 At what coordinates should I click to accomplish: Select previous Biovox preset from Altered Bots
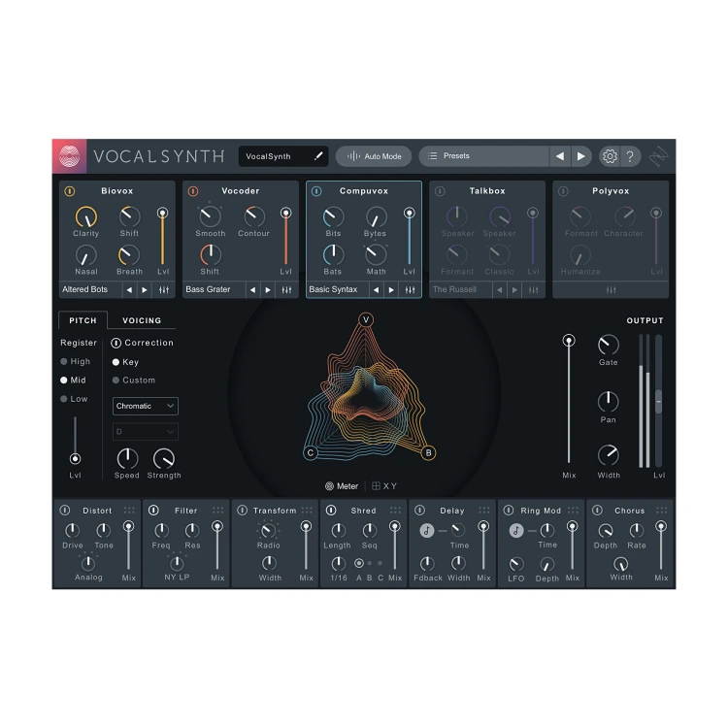click(x=129, y=289)
